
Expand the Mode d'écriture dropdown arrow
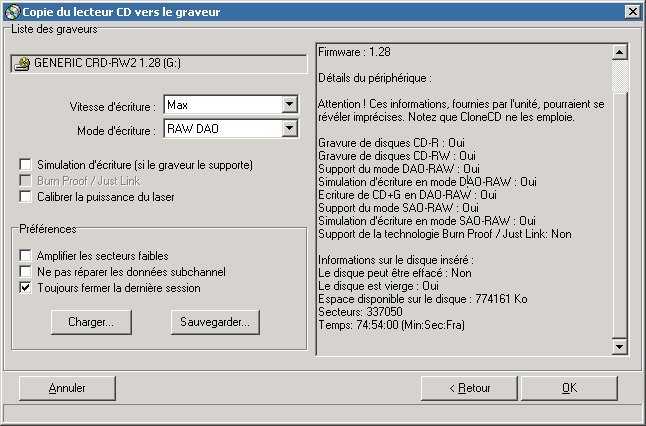[x=290, y=129]
